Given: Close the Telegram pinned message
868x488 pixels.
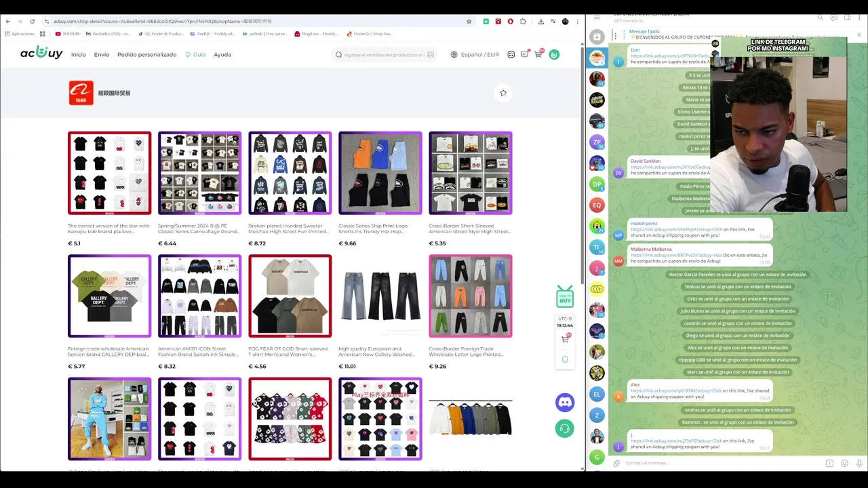Looking at the screenshot, I should [x=859, y=35].
